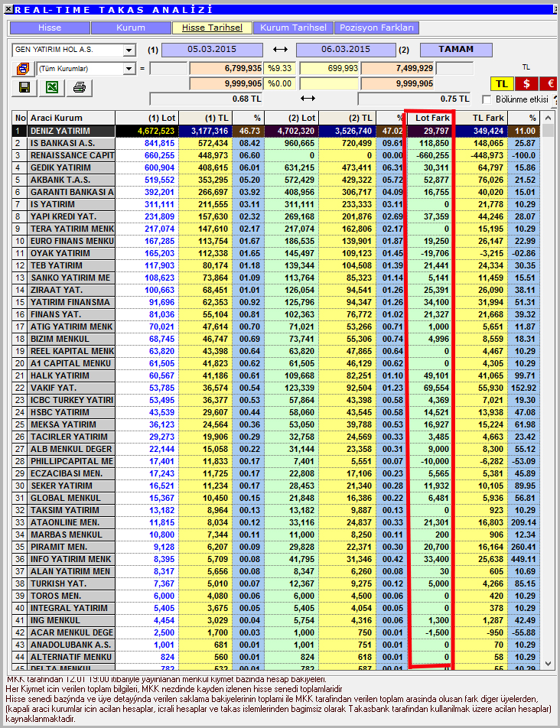Select the HSBC YATIRIM row
The image size is (560, 728).
(276, 412)
